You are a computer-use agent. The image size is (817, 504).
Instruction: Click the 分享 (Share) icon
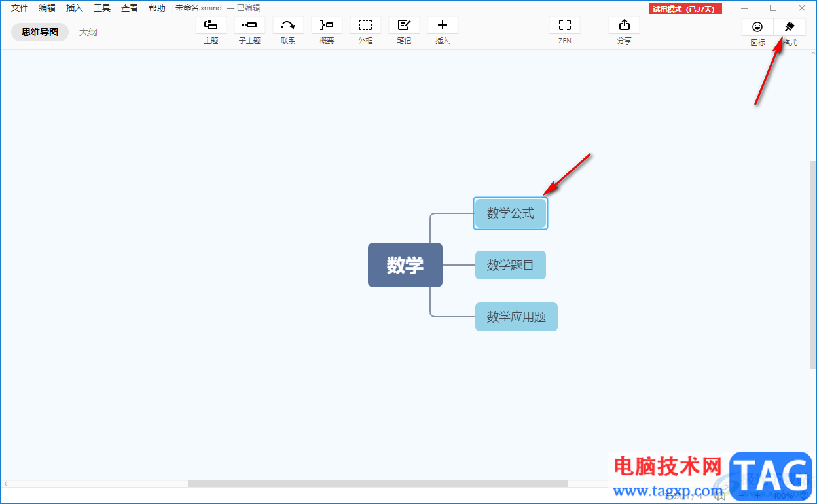pos(624,25)
